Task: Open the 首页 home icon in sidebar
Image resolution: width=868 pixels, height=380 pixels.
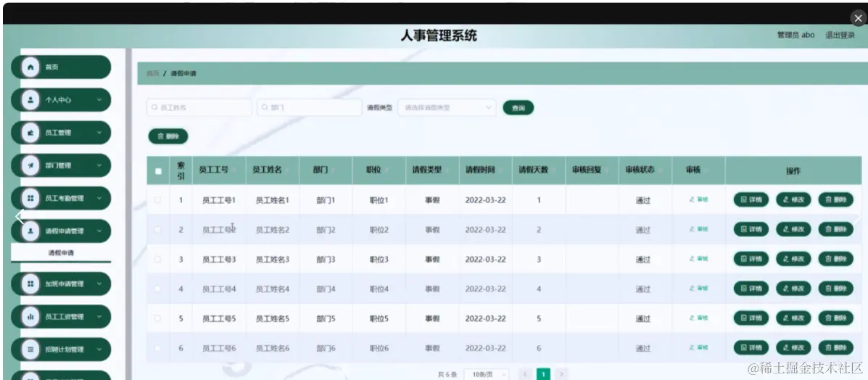Action: click(x=30, y=67)
